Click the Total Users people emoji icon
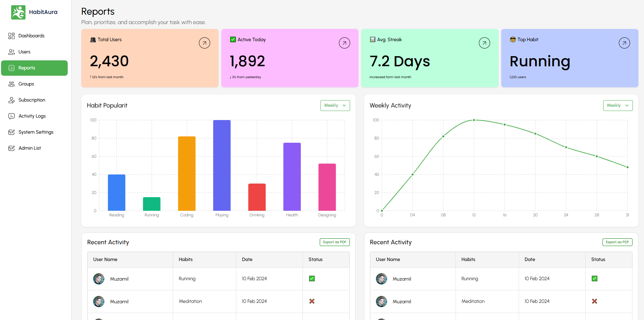The width and height of the screenshot is (644, 320). pyautogui.click(x=93, y=39)
